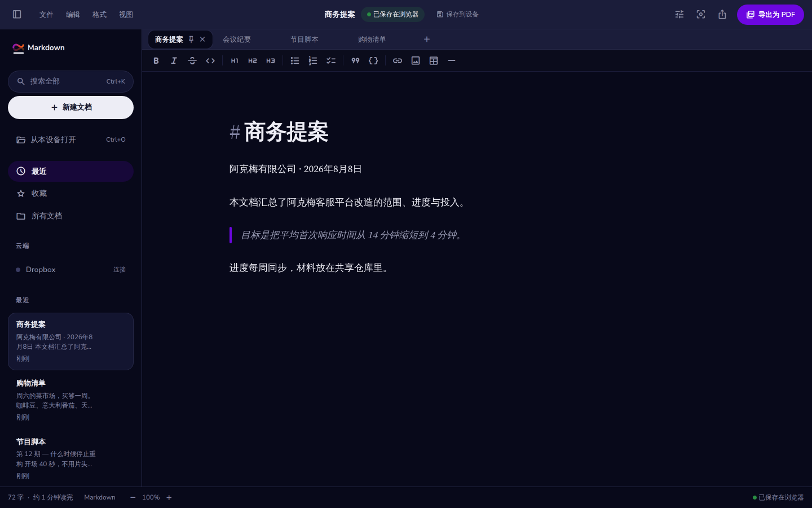Insert an image
The width and height of the screenshot is (812, 508).
416,60
